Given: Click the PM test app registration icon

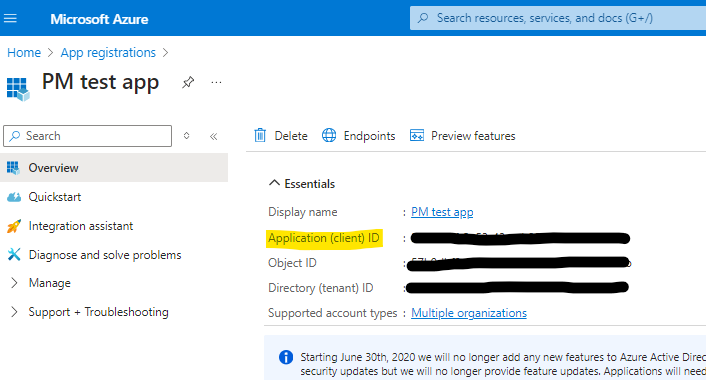Looking at the screenshot, I should click(18, 89).
